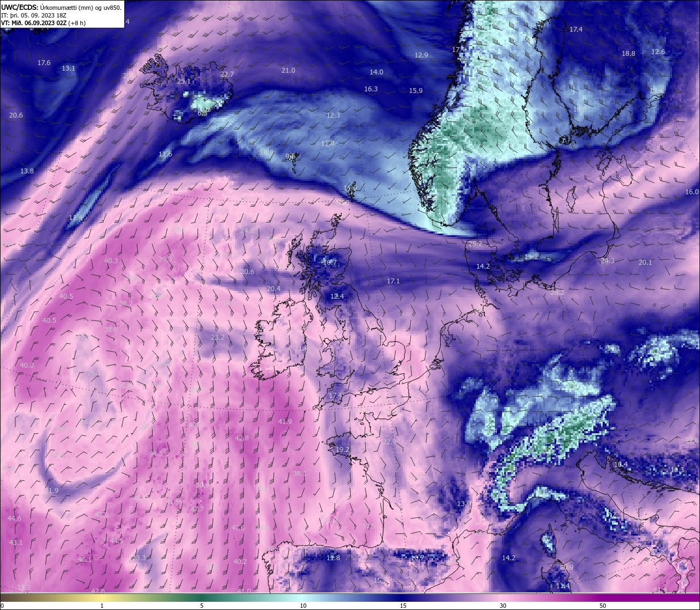Click the map value 16.3
700x610 pixels.
click(x=371, y=89)
